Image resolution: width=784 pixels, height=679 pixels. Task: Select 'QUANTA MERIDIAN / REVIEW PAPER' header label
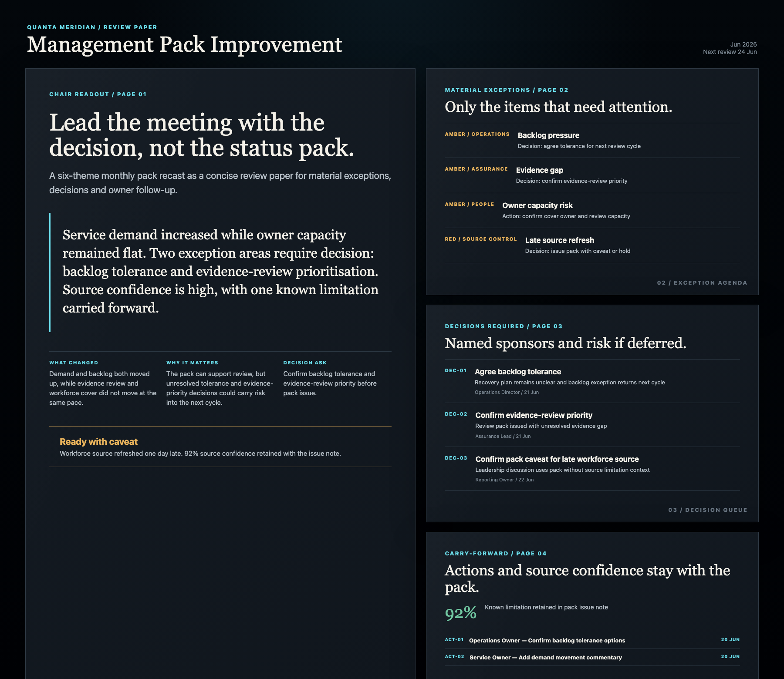point(92,27)
